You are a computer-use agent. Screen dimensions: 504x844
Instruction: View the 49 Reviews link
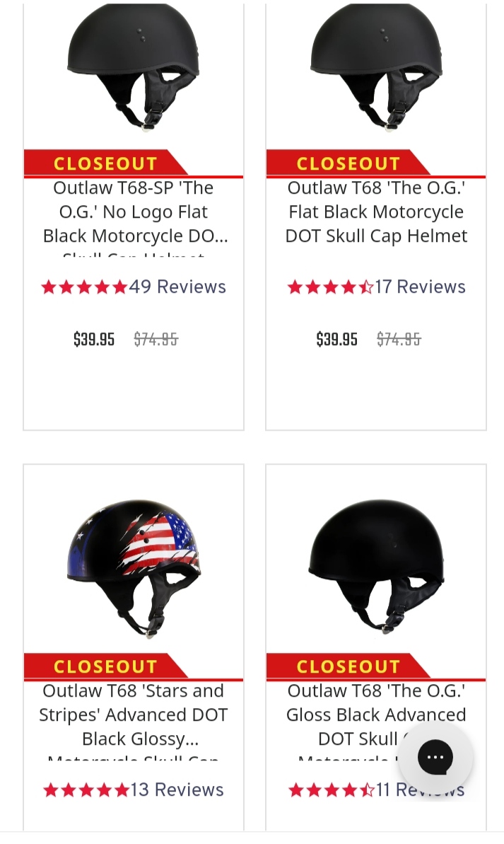(177, 287)
